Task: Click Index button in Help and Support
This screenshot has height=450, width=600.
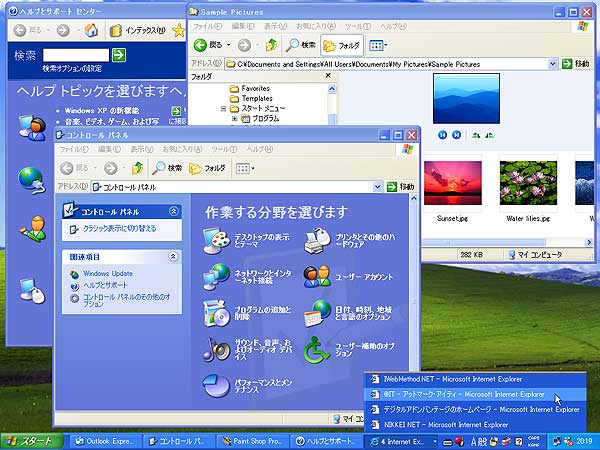Action: pyautogui.click(x=137, y=30)
